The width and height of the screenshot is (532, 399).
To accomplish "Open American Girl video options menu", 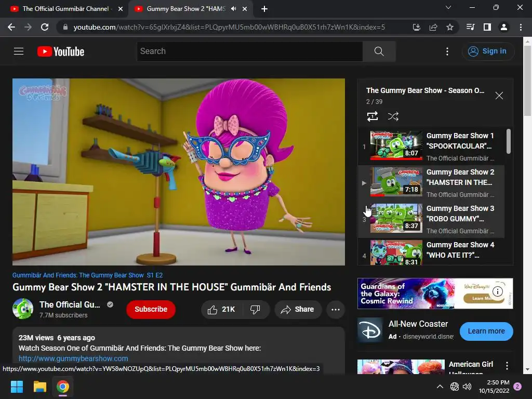I will [x=507, y=365].
